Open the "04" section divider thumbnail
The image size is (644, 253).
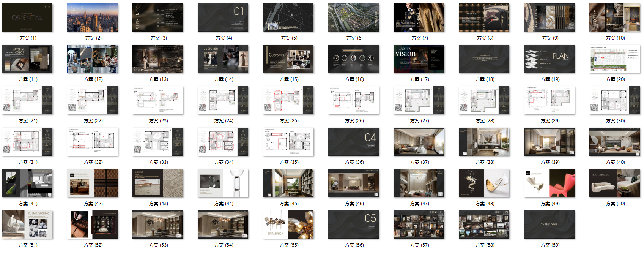[354, 142]
